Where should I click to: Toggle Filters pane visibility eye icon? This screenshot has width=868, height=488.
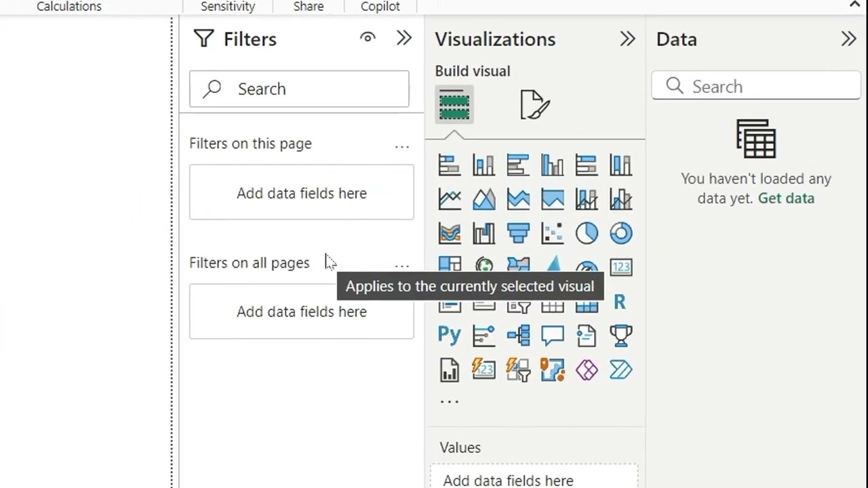(x=368, y=38)
